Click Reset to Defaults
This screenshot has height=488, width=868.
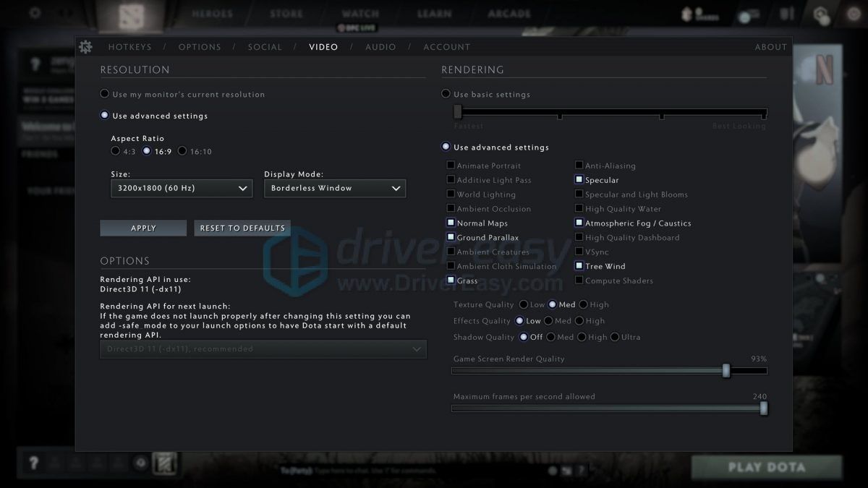tap(242, 228)
